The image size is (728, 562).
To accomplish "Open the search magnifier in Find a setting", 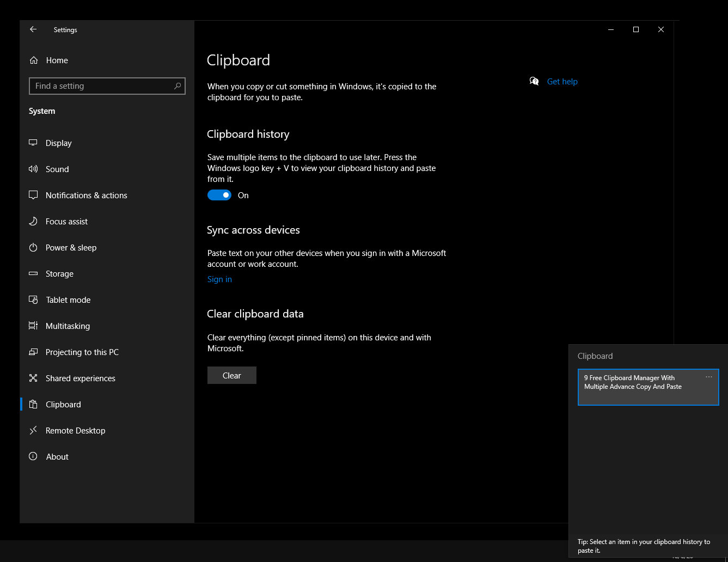I will [178, 85].
